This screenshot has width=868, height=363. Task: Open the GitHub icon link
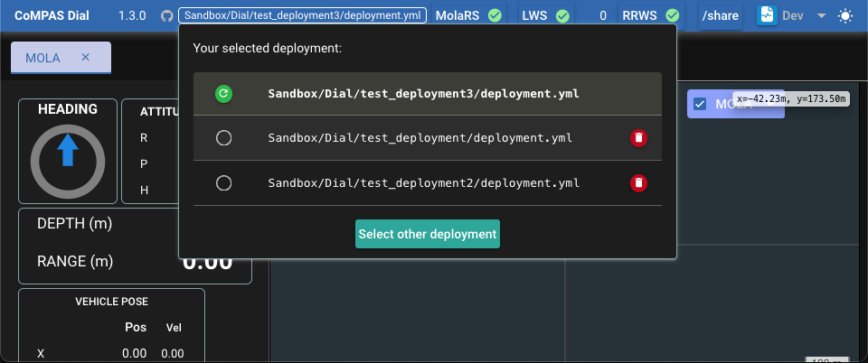[166, 16]
